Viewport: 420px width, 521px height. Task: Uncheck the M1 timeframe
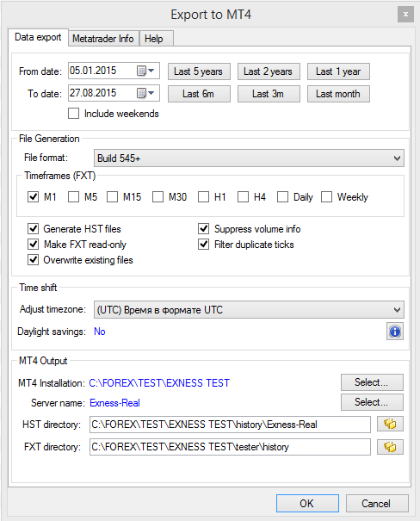point(33,196)
